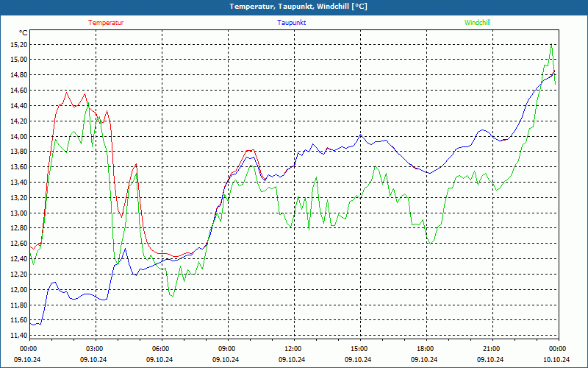The height and width of the screenshot is (368, 588).
Task: Click the 12,60 y-axis value
Action: [x=20, y=244]
